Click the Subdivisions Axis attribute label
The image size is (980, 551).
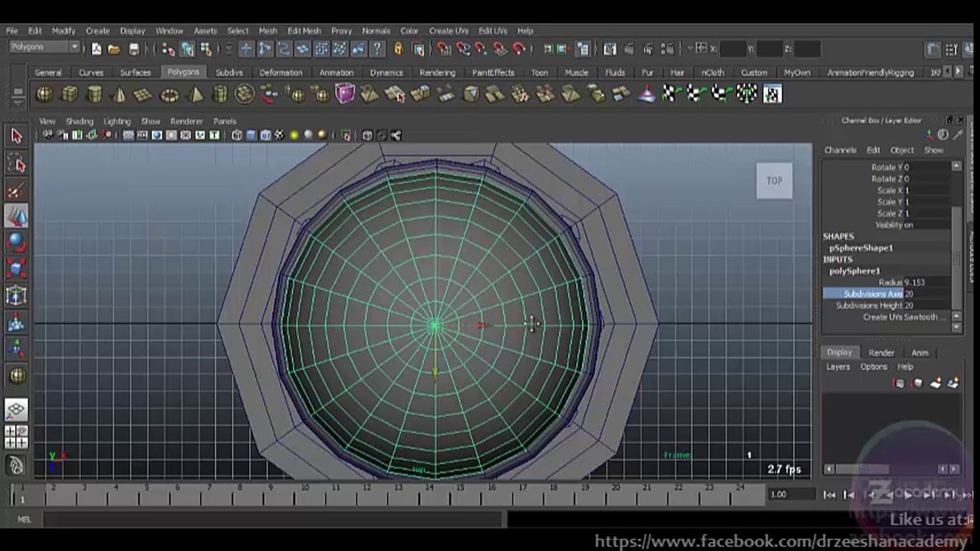pyautogui.click(x=873, y=294)
